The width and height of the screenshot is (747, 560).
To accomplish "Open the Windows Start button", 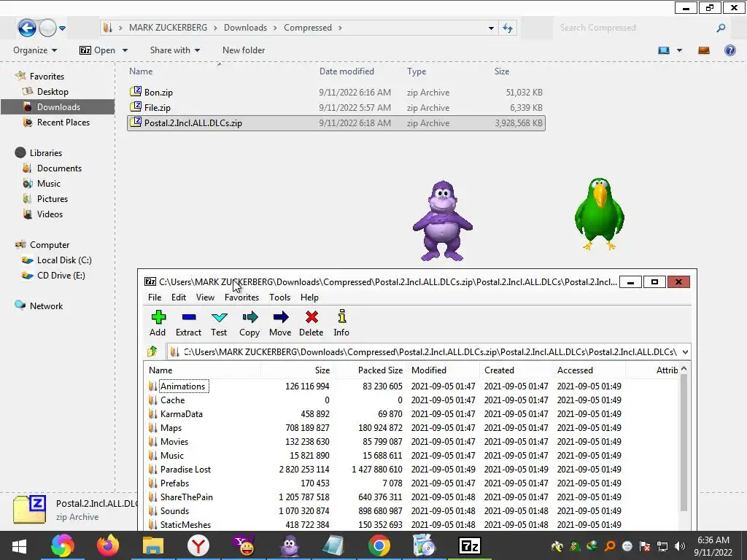I will click(x=19, y=545).
